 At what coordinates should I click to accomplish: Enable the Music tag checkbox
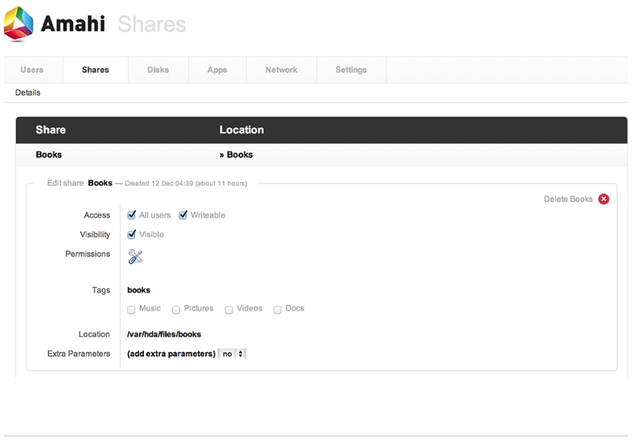[x=132, y=309]
